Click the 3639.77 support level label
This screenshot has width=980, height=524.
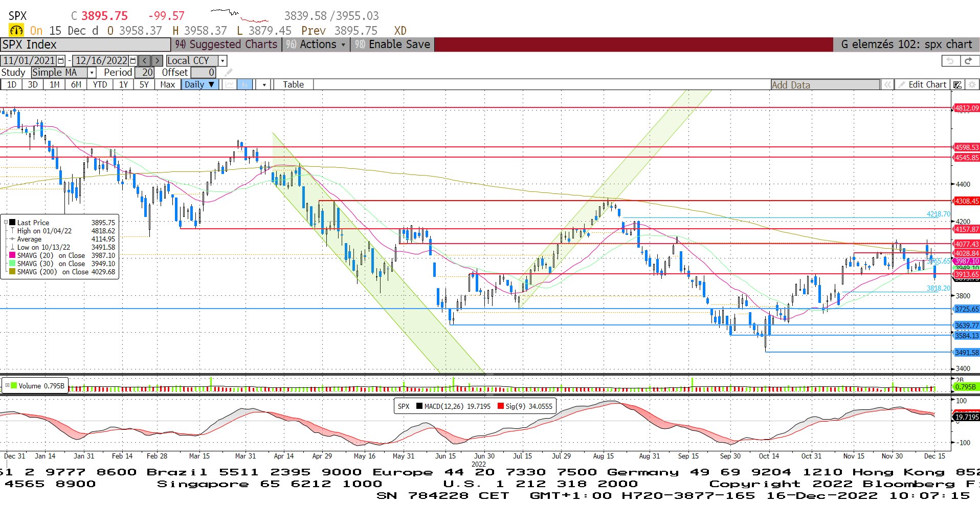point(967,325)
